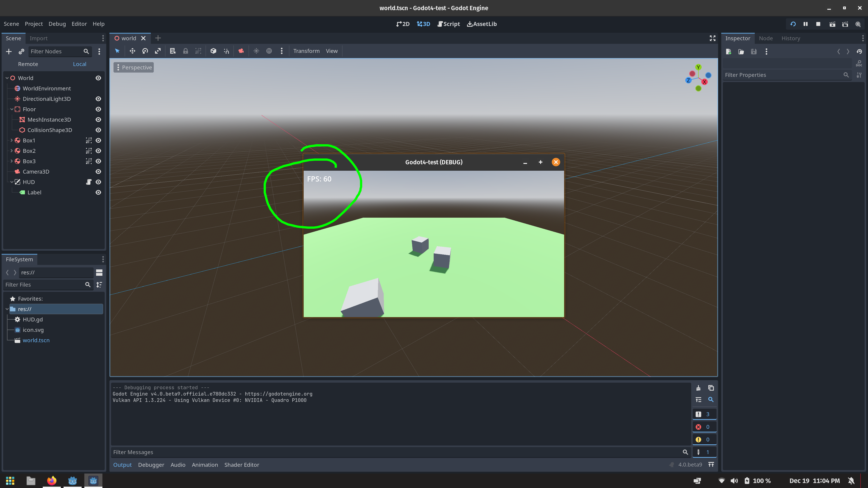Viewport: 868px width, 488px height.
Task: Create a new resource in the Inspector
Action: [728, 52]
